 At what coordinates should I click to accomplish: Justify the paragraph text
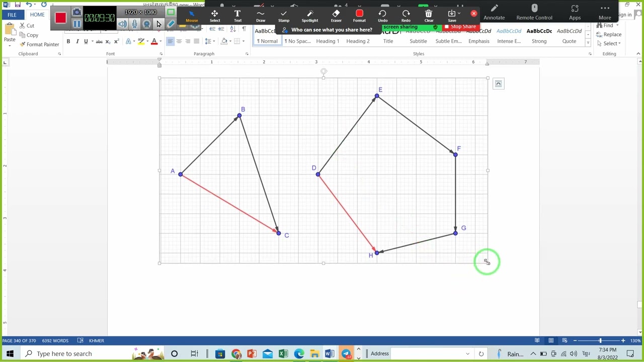pos(196,41)
